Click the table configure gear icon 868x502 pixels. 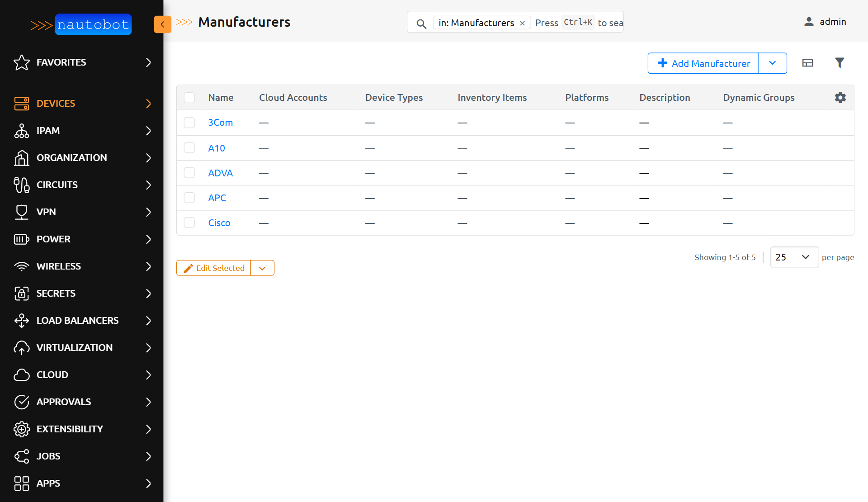pos(840,98)
